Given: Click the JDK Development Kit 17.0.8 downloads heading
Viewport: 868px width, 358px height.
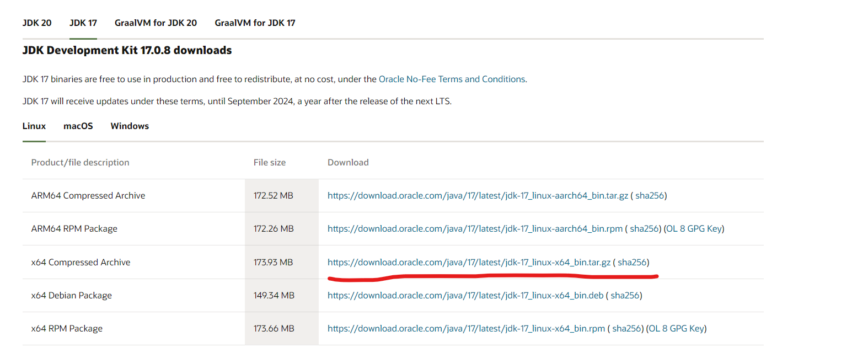Looking at the screenshot, I should [x=127, y=50].
